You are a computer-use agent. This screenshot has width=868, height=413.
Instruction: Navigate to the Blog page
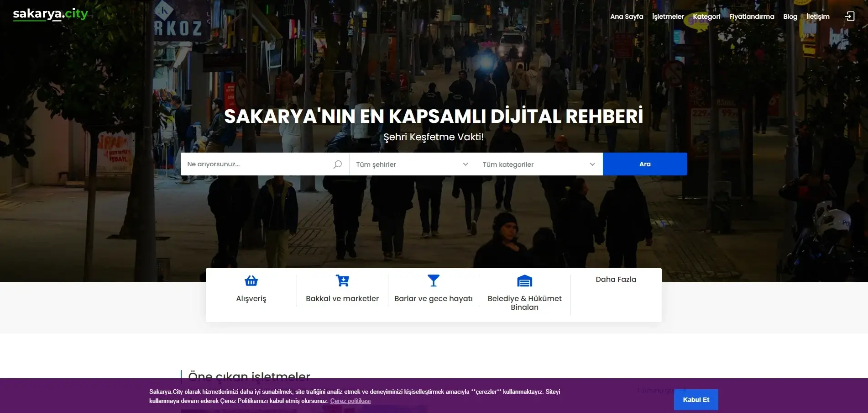(790, 16)
